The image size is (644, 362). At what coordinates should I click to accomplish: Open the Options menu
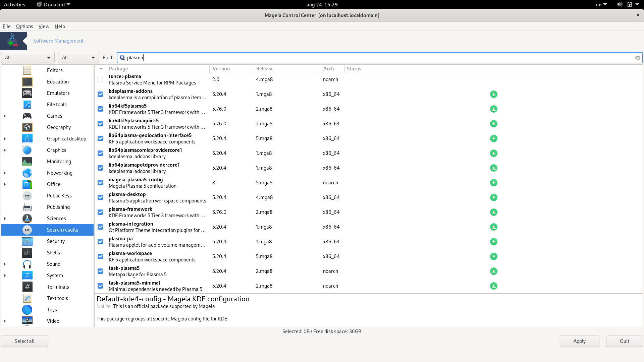click(x=24, y=26)
